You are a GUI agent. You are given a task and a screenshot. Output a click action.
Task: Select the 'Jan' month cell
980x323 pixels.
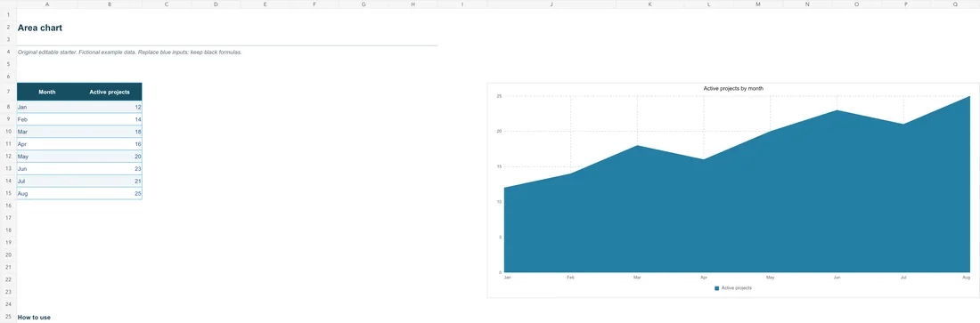(x=47, y=107)
